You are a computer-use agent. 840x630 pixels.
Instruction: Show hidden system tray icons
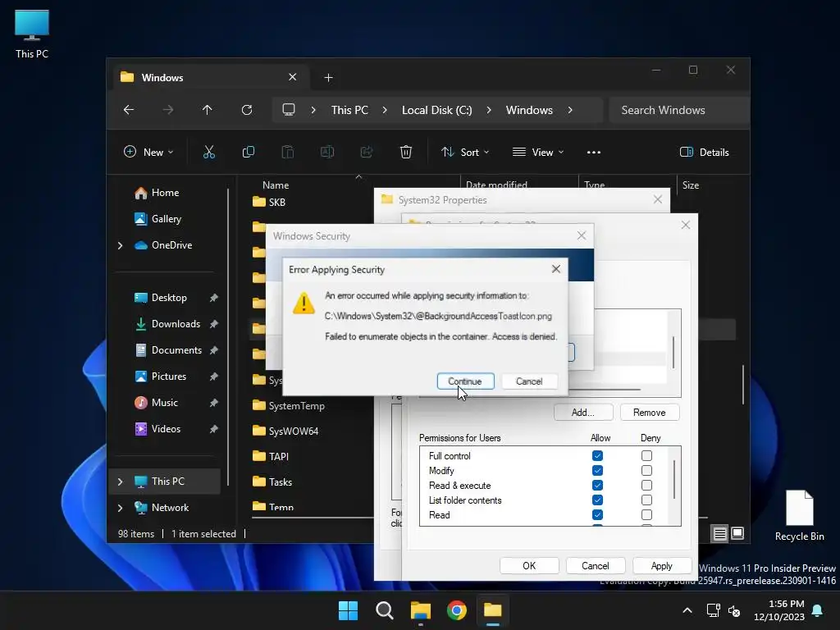[687, 610]
